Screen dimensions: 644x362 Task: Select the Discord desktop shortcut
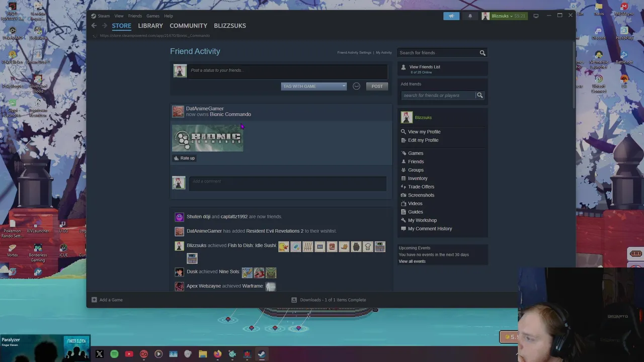click(598, 33)
